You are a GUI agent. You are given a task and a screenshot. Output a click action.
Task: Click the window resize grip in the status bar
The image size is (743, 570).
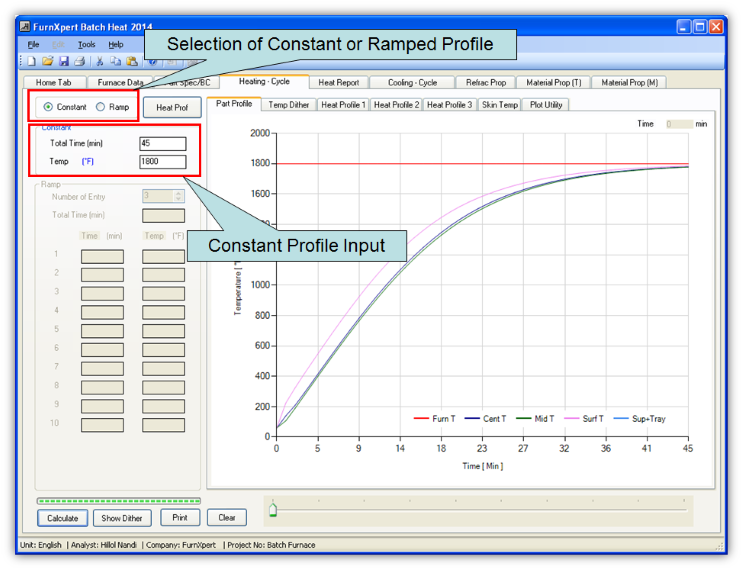click(x=718, y=546)
